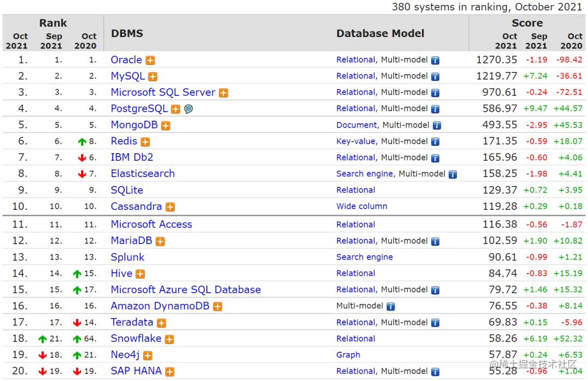The width and height of the screenshot is (588, 381).
Task: Open the Key-value model link for Redis
Action: point(356,141)
